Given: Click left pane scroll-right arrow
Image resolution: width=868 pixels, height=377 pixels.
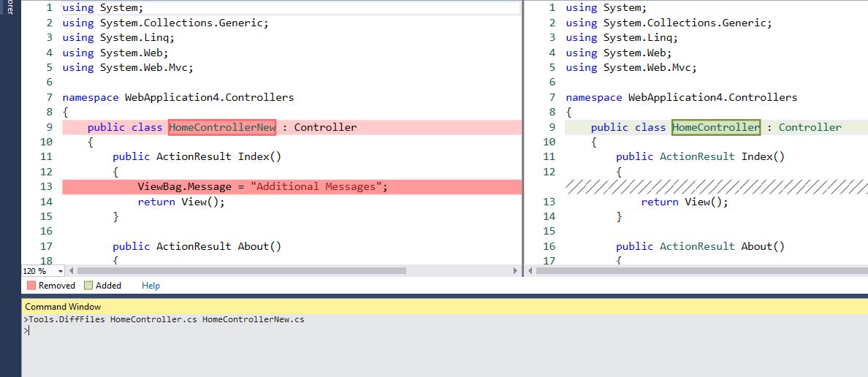Looking at the screenshot, I should 515,271.
